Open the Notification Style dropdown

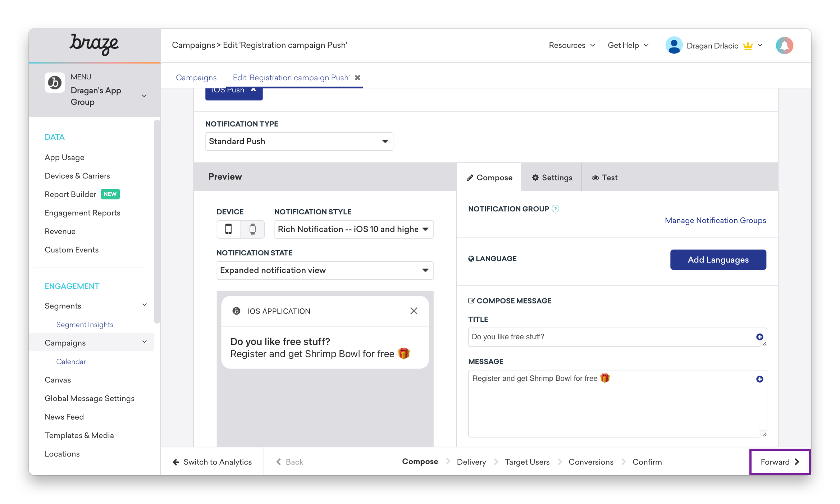[353, 229]
